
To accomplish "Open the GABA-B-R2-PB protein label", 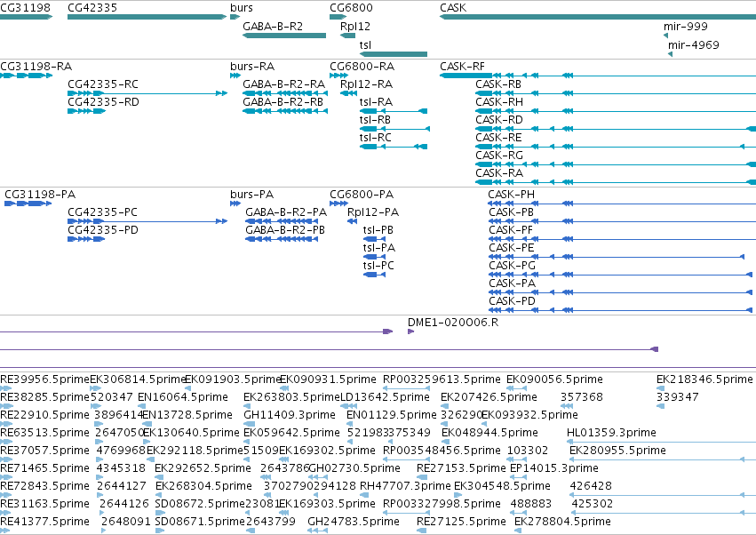I will [285, 230].
